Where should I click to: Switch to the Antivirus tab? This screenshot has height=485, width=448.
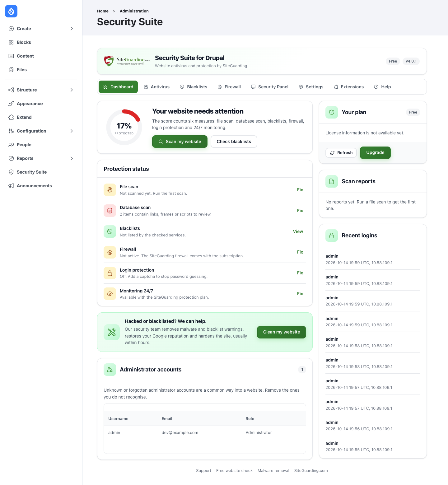pos(157,87)
